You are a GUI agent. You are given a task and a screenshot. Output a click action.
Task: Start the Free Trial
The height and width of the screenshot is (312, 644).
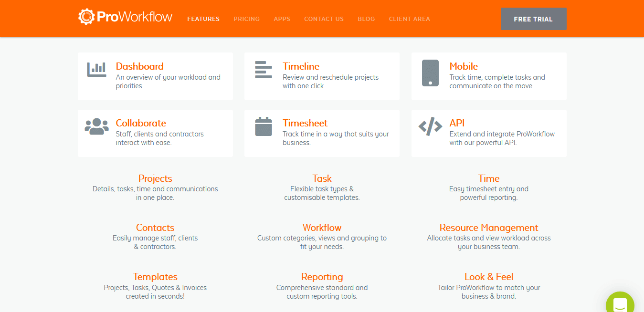(x=533, y=19)
